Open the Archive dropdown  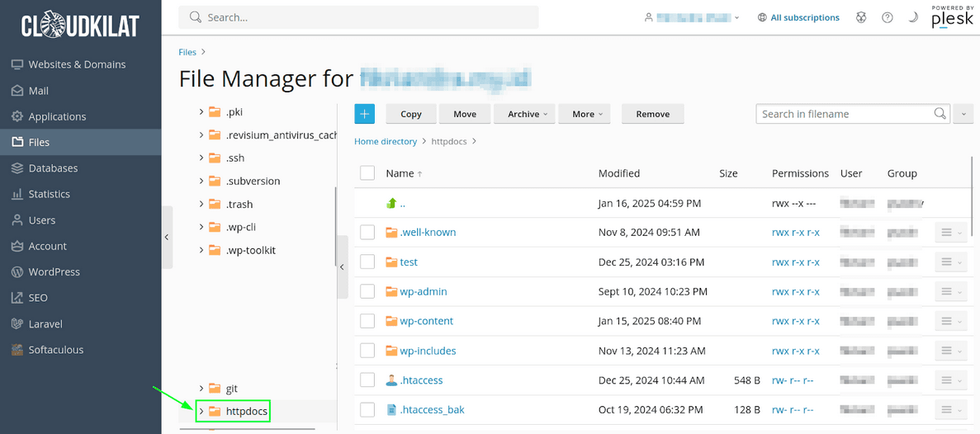[x=524, y=114]
